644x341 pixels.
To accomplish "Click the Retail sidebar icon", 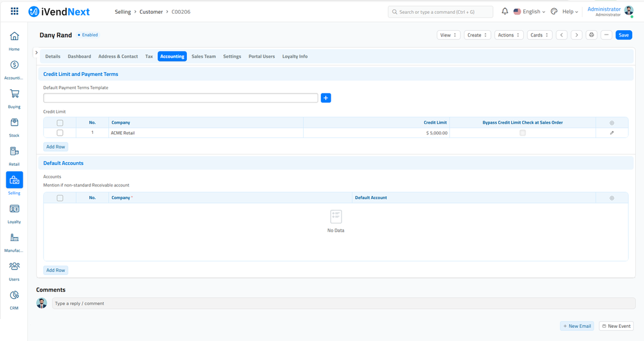I will [14, 152].
